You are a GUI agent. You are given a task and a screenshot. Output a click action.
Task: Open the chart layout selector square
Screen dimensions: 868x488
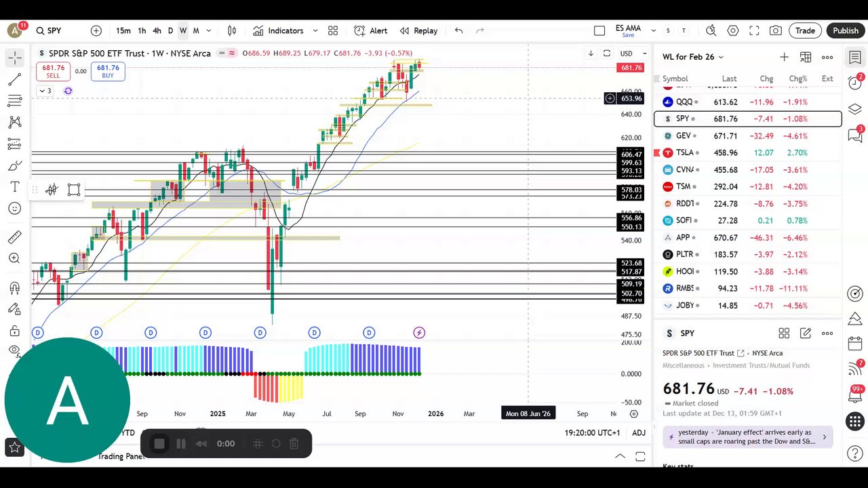599,30
